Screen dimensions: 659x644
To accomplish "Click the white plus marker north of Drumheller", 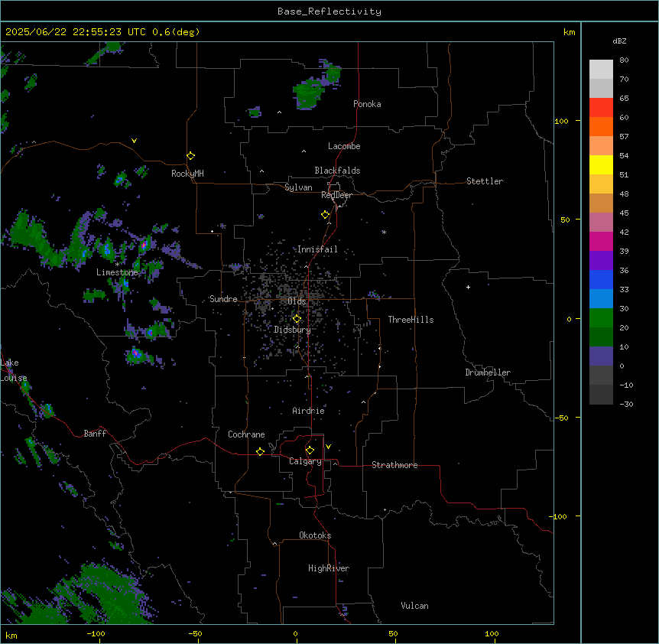I will (x=468, y=287).
